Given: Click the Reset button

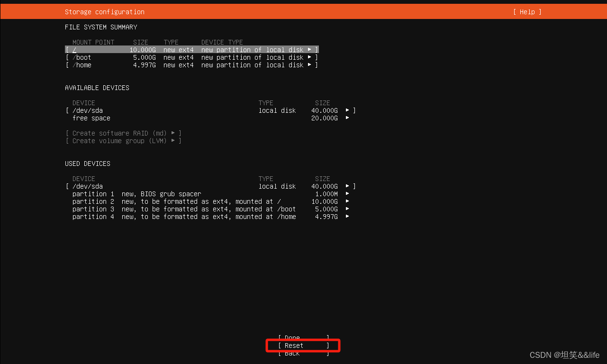Looking at the screenshot, I should click(x=303, y=346).
